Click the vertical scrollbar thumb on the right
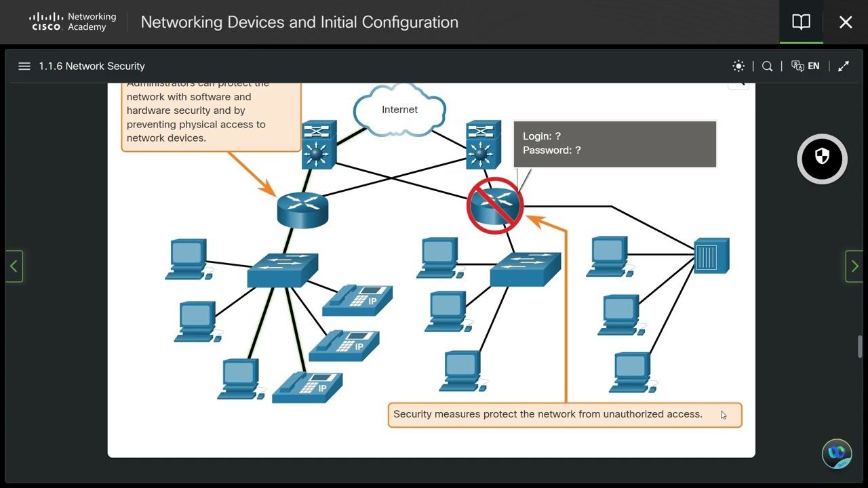 [x=860, y=346]
